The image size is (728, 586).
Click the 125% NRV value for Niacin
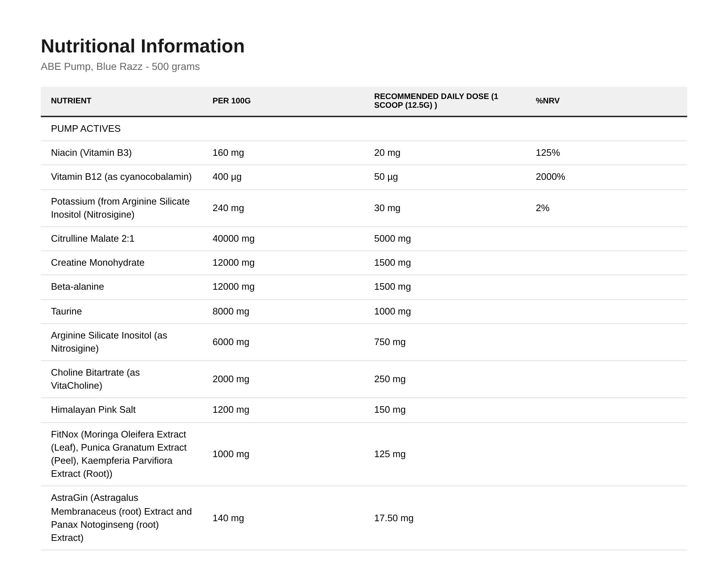tap(548, 153)
